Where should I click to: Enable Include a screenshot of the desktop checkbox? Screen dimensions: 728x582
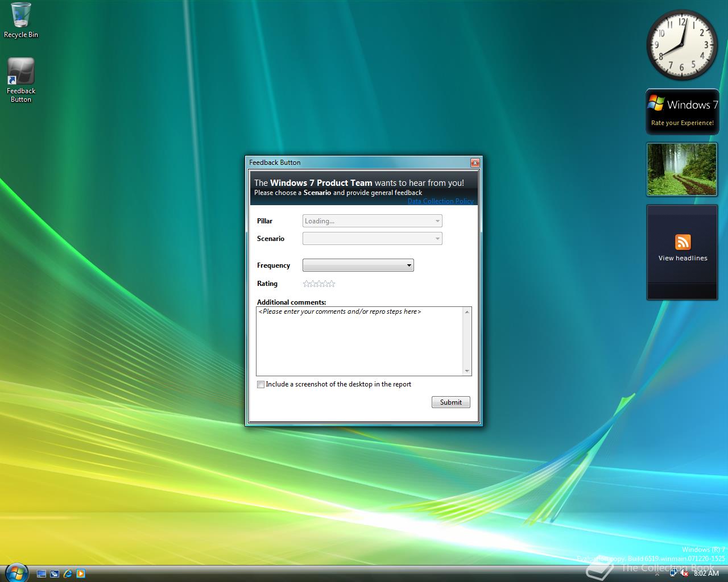260,385
